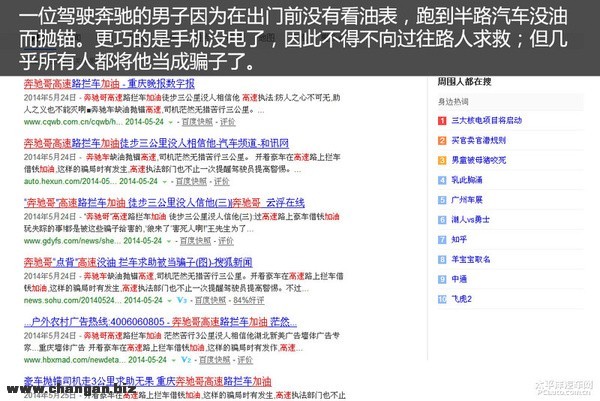Click the V2 credibility icon on www.hbxmad.com result

(186, 360)
